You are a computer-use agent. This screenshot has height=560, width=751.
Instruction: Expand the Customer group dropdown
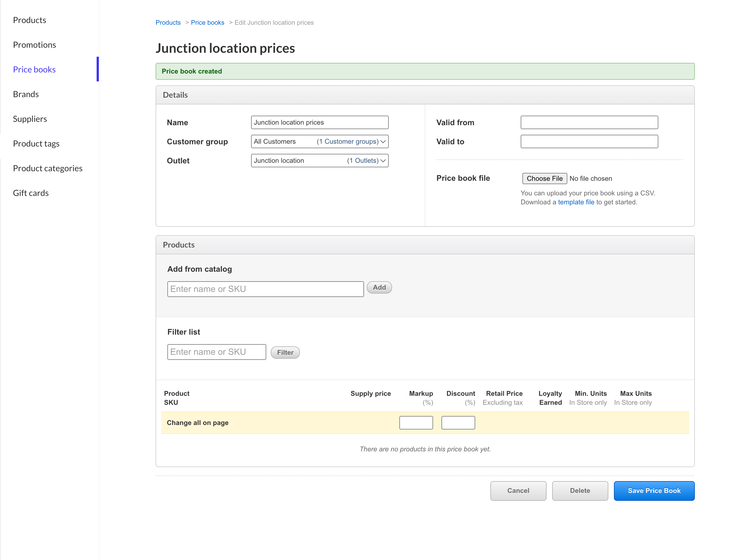point(320,141)
